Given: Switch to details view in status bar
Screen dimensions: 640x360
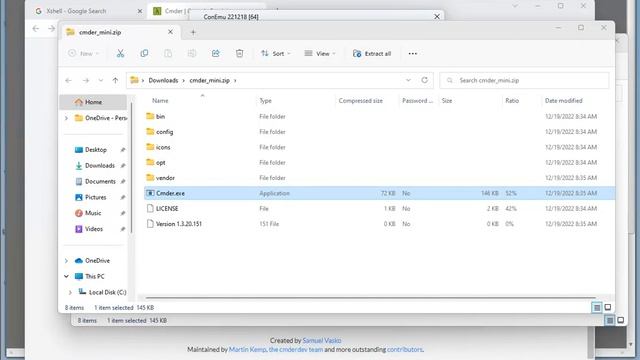Looking at the screenshot, I should [x=597, y=307].
